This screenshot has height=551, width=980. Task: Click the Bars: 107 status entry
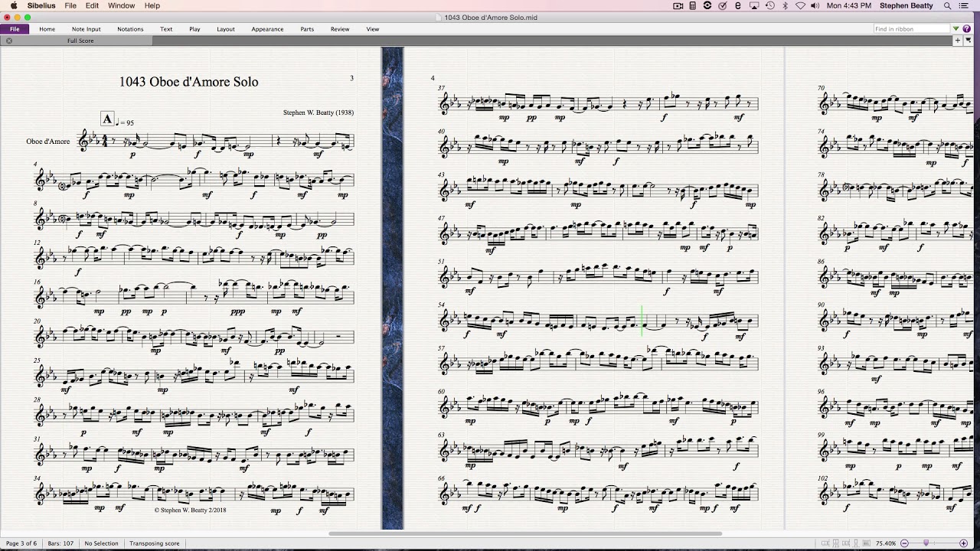pos(60,543)
